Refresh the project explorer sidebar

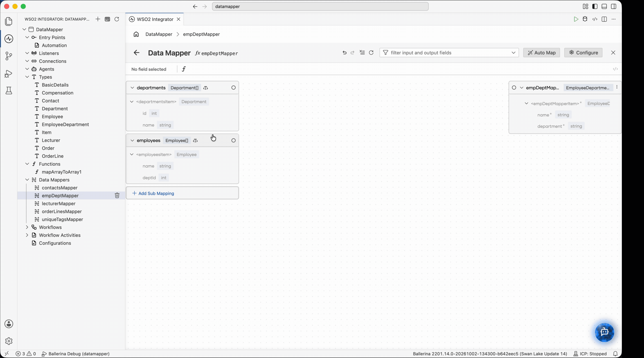(x=117, y=19)
